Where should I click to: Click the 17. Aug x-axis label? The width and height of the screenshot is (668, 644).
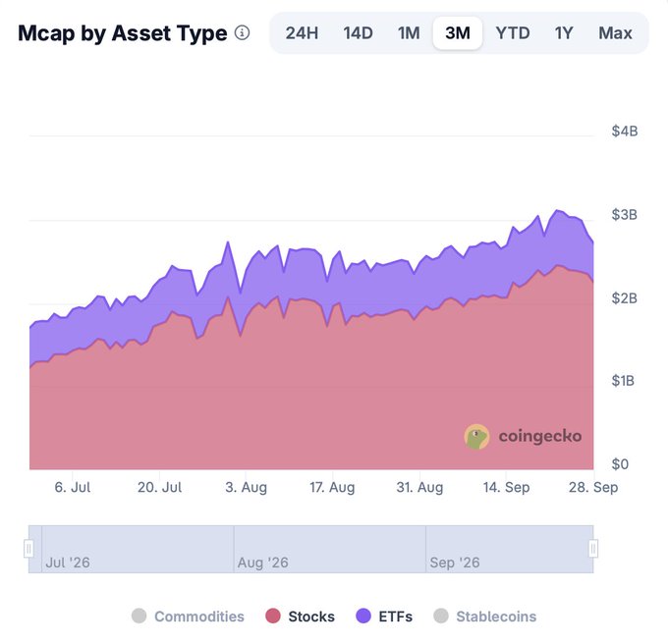pos(332,487)
